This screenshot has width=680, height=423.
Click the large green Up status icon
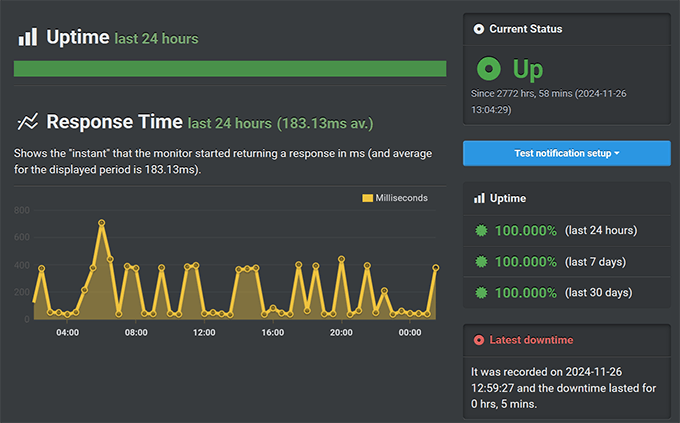(x=489, y=69)
